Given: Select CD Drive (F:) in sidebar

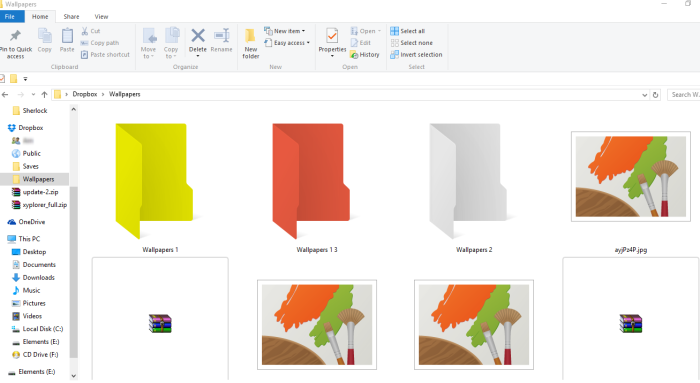Looking at the screenshot, I should tap(35, 354).
